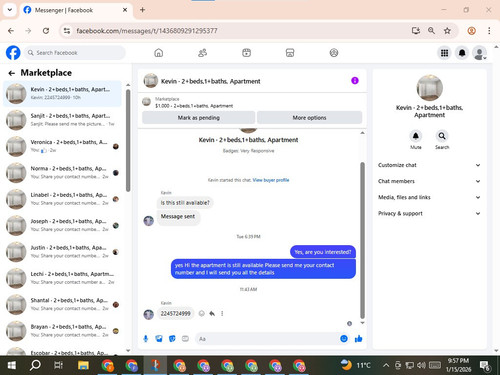The image size is (500, 375).
Task: Click Kevin's large listing photo in right panel
Action: 430,88
